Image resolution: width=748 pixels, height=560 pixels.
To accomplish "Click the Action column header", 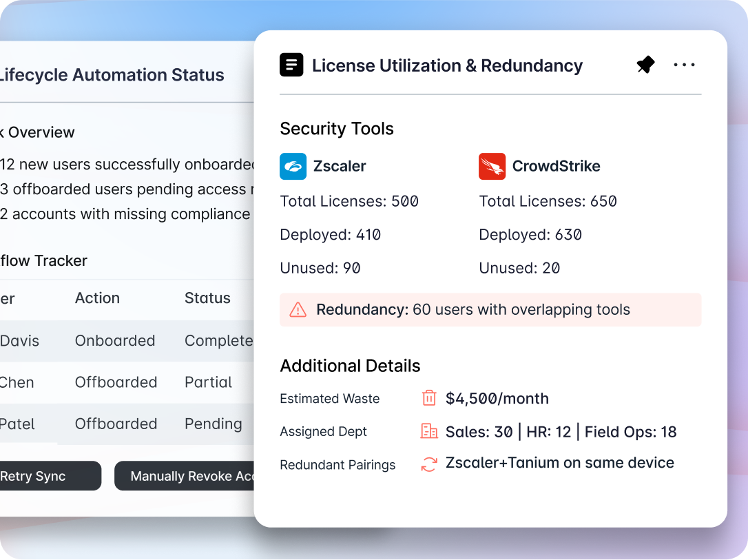I will pyautogui.click(x=97, y=298).
